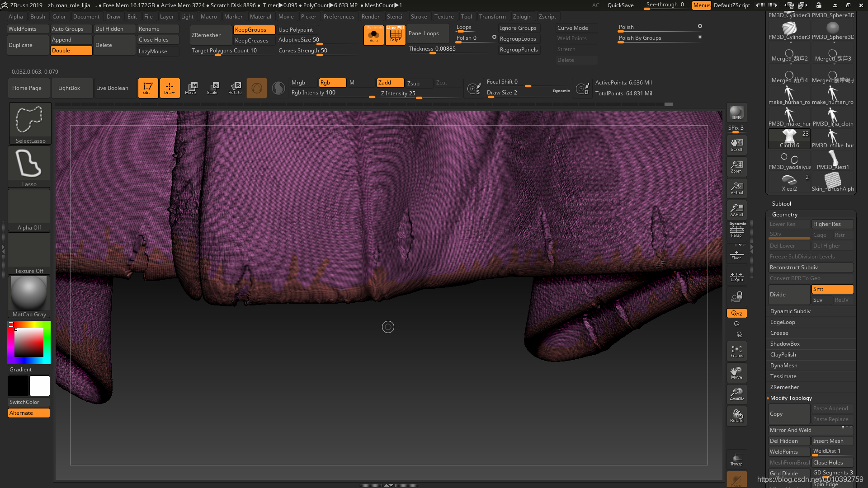Select the Move gizmo tool
868x488 pixels.
click(191, 88)
